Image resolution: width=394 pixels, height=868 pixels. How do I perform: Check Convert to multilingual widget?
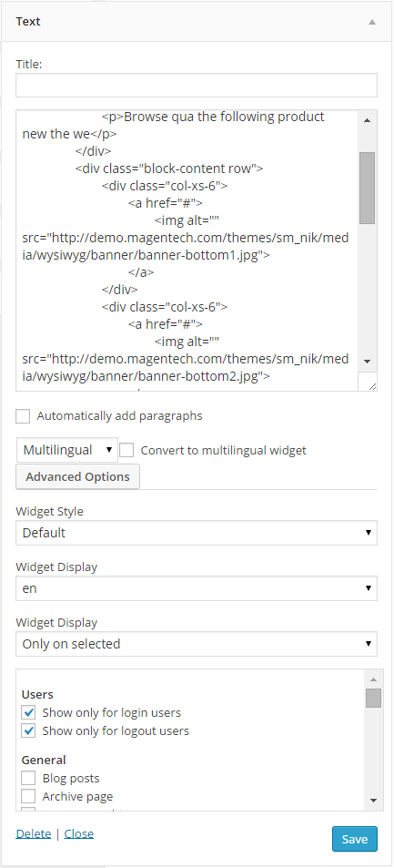(126, 450)
